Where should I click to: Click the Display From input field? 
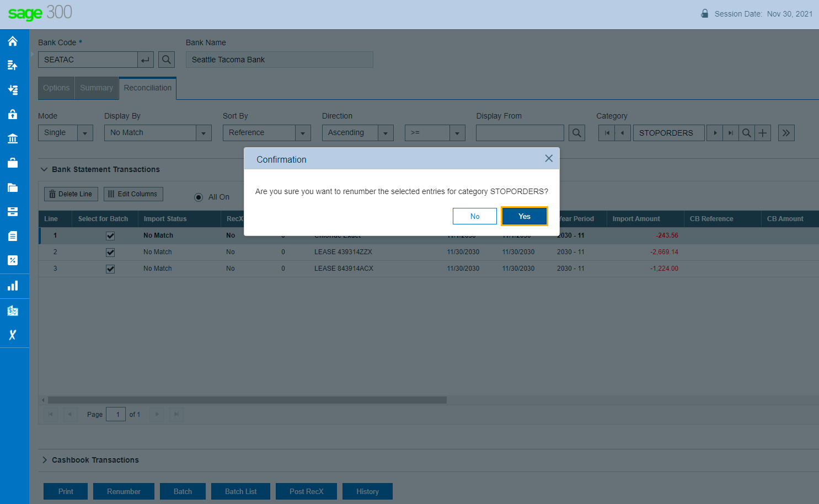pos(520,133)
